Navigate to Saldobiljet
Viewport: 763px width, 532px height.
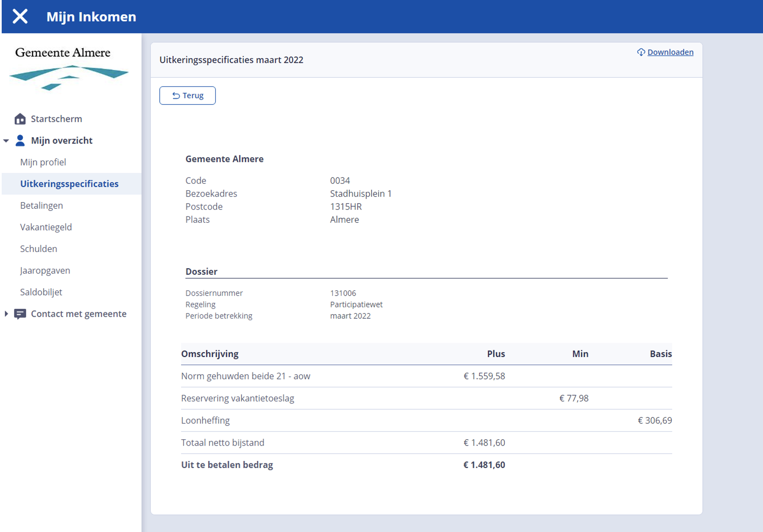point(41,292)
